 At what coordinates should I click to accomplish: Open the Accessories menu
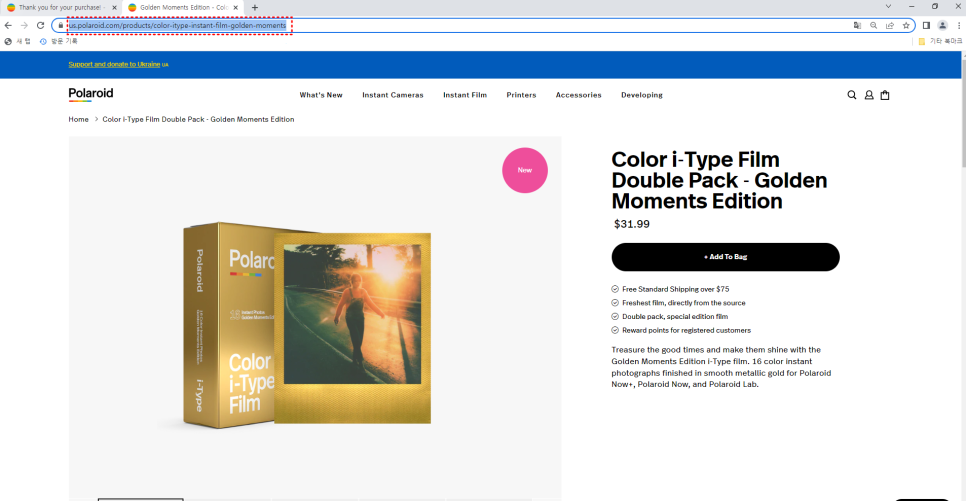(578, 95)
